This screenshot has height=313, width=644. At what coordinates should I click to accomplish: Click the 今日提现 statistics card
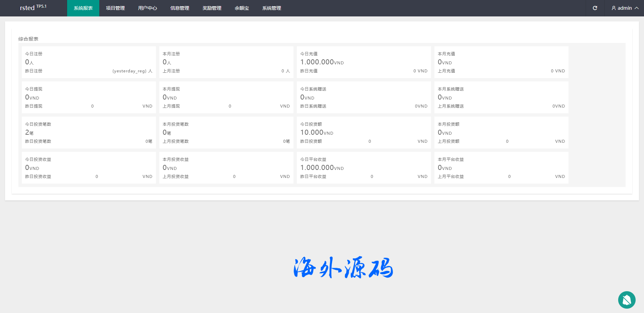89,98
